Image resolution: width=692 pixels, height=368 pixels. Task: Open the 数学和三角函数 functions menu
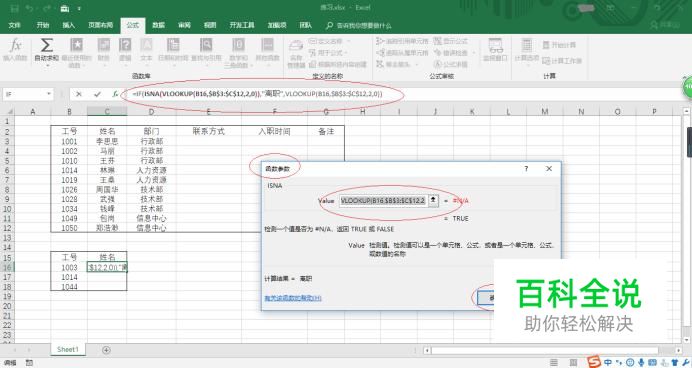tap(238, 53)
